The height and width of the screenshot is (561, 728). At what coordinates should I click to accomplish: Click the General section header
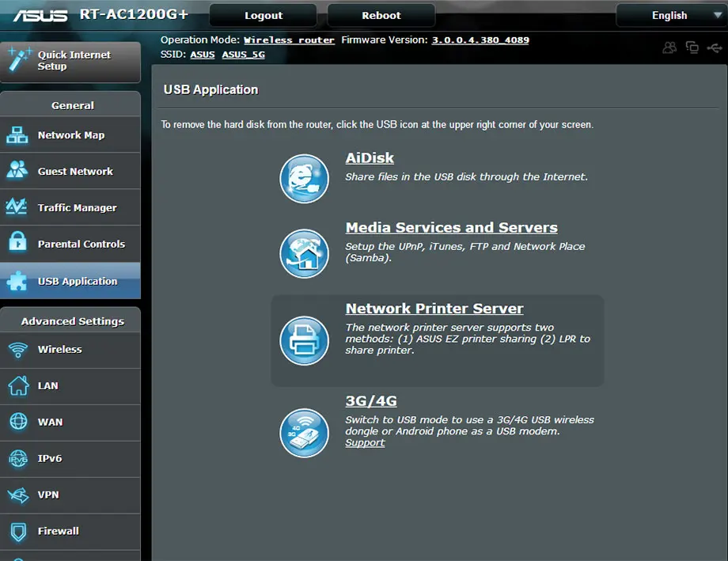[x=70, y=105]
